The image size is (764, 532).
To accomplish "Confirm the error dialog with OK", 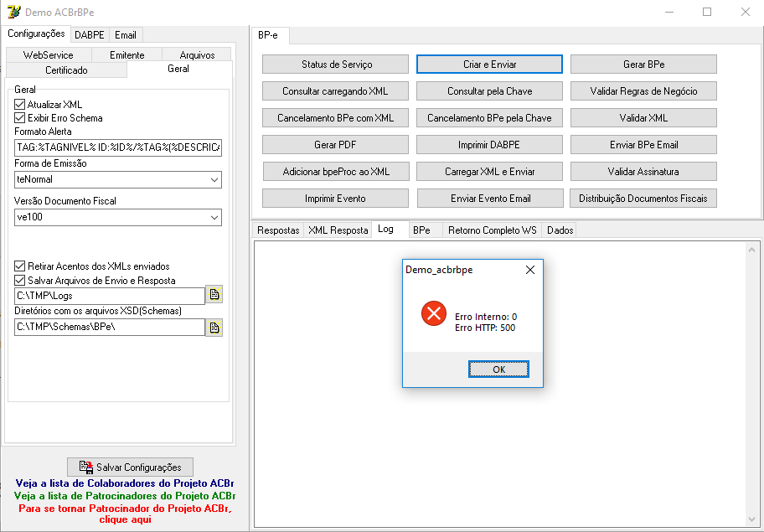I will [498, 369].
